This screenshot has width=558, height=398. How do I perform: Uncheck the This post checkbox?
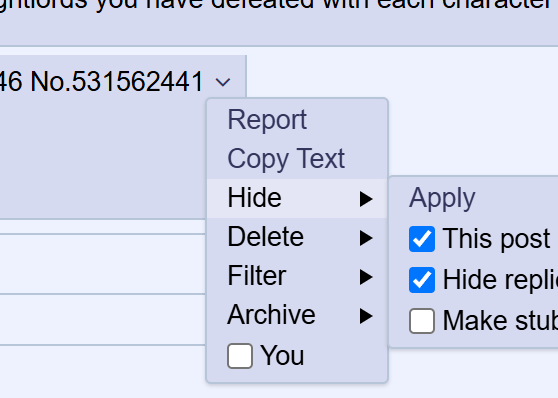[422, 239]
